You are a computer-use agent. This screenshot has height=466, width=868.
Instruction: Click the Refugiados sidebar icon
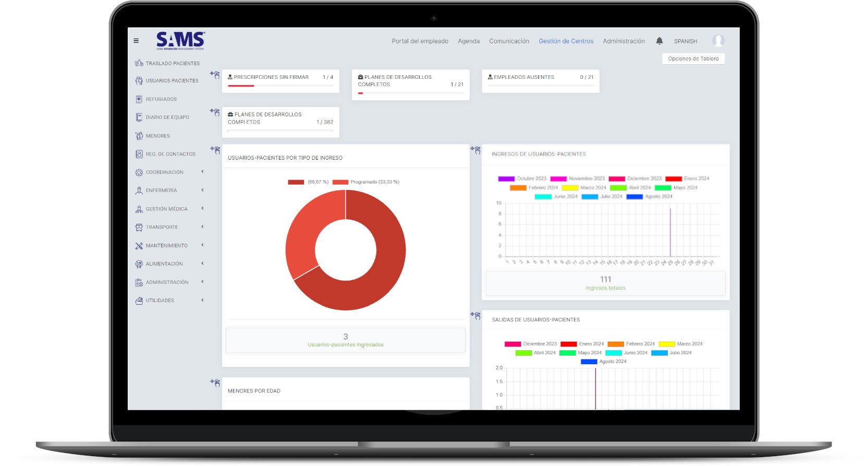[139, 99]
